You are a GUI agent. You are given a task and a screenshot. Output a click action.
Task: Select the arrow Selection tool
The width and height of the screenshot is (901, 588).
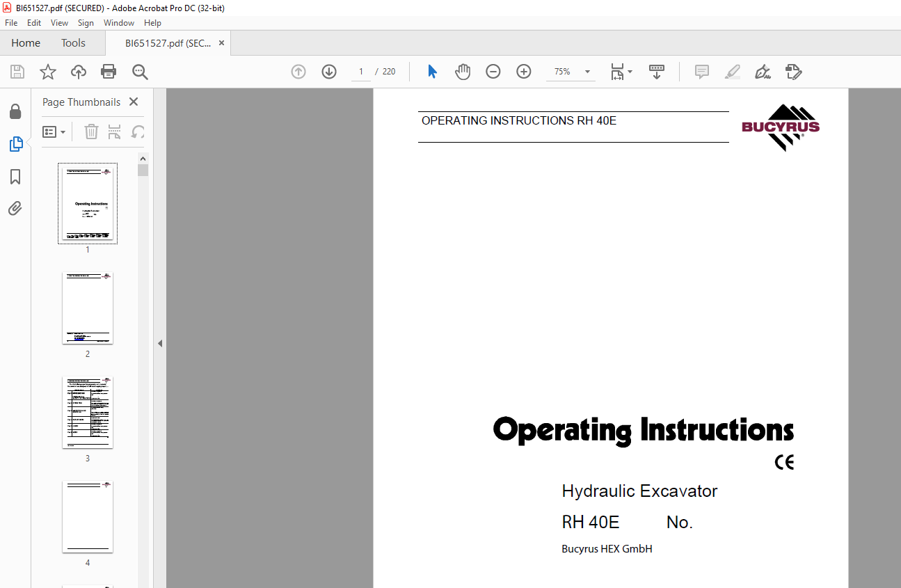432,72
